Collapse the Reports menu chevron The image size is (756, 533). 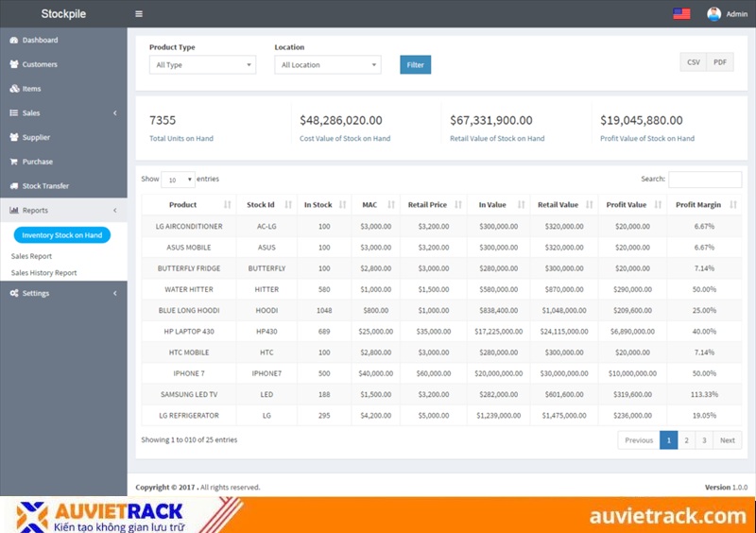coord(114,211)
